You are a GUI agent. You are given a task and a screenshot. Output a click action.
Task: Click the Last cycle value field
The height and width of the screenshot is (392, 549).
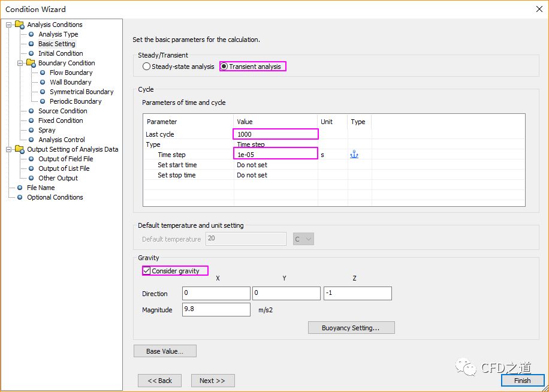(276, 134)
